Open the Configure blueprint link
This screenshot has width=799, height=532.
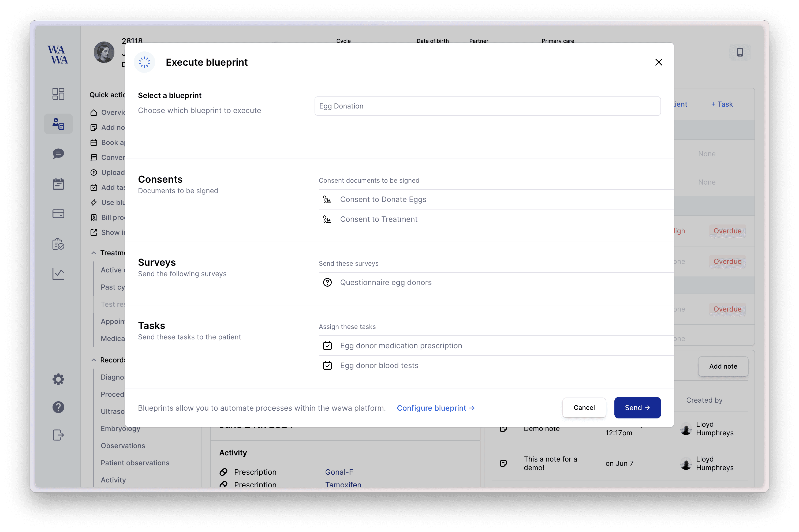435,408
